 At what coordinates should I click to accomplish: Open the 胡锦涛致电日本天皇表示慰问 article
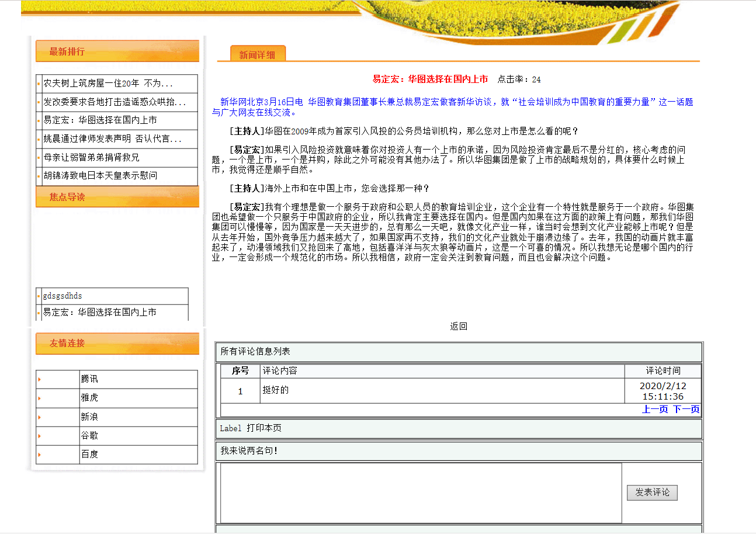click(x=100, y=176)
